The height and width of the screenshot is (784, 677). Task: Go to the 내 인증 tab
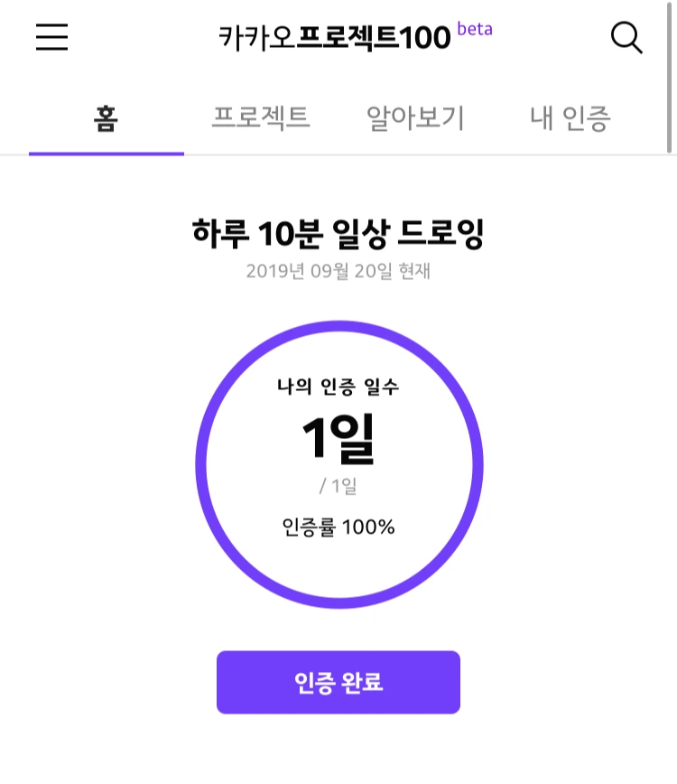pos(570,119)
